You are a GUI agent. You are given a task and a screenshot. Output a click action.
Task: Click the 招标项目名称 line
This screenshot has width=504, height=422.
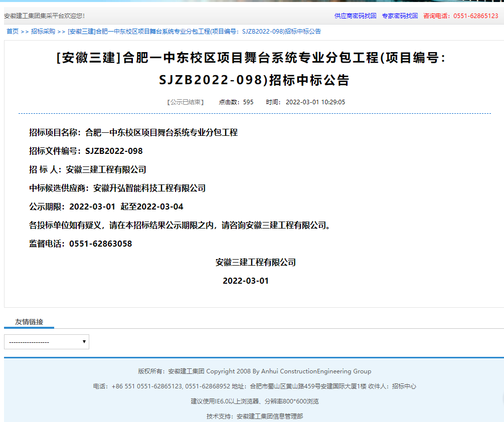[x=133, y=133]
